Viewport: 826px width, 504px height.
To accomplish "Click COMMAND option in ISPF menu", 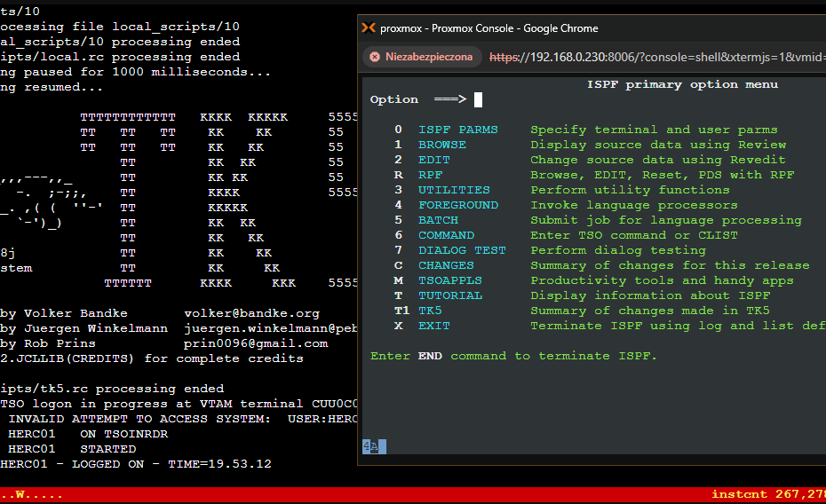I will [446, 235].
